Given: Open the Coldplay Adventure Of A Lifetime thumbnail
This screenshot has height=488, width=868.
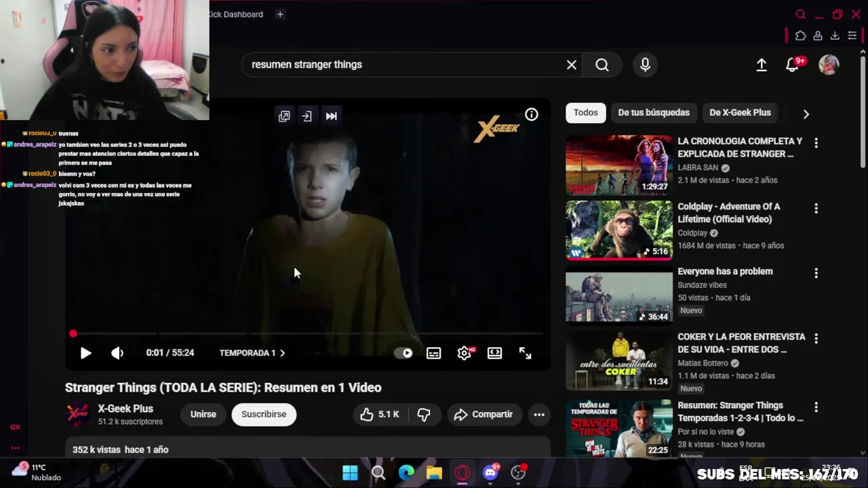Looking at the screenshot, I should (619, 230).
